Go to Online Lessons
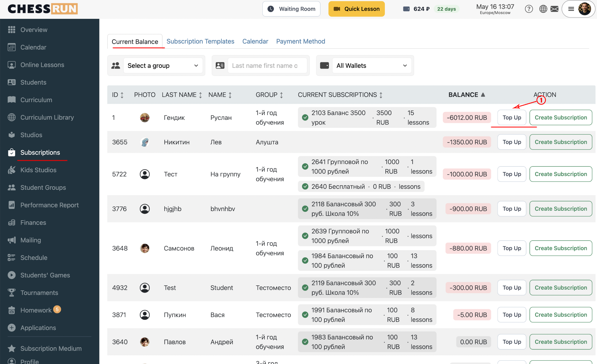 tap(42, 65)
